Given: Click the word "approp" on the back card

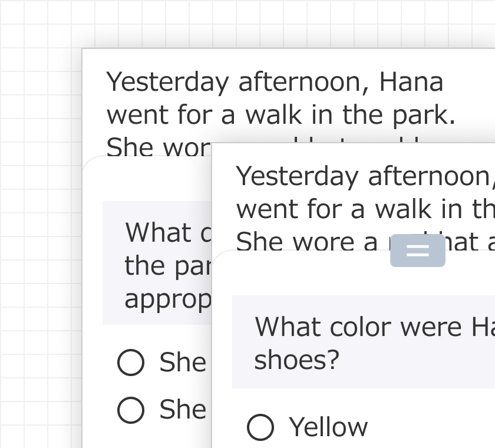Looking at the screenshot, I should (x=167, y=299).
